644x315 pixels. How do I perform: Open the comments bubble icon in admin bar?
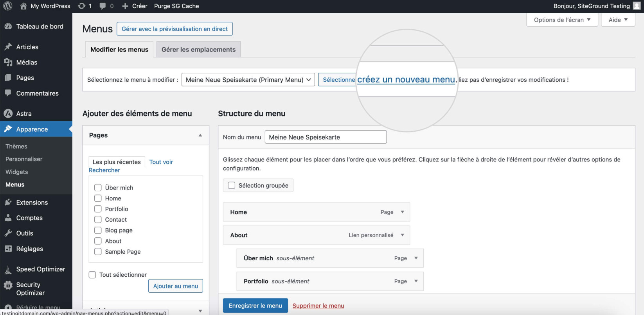click(x=103, y=6)
